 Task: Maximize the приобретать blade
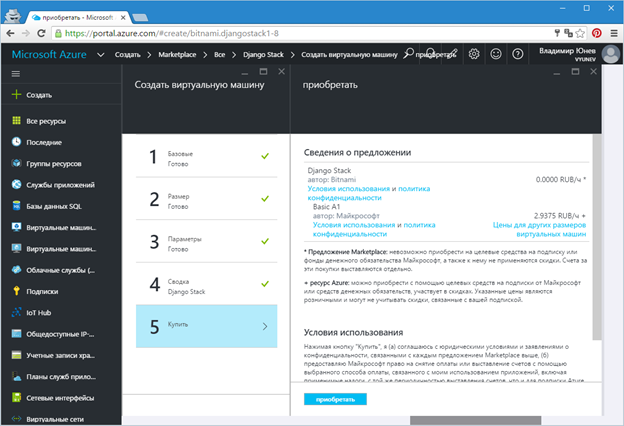[x=575, y=72]
